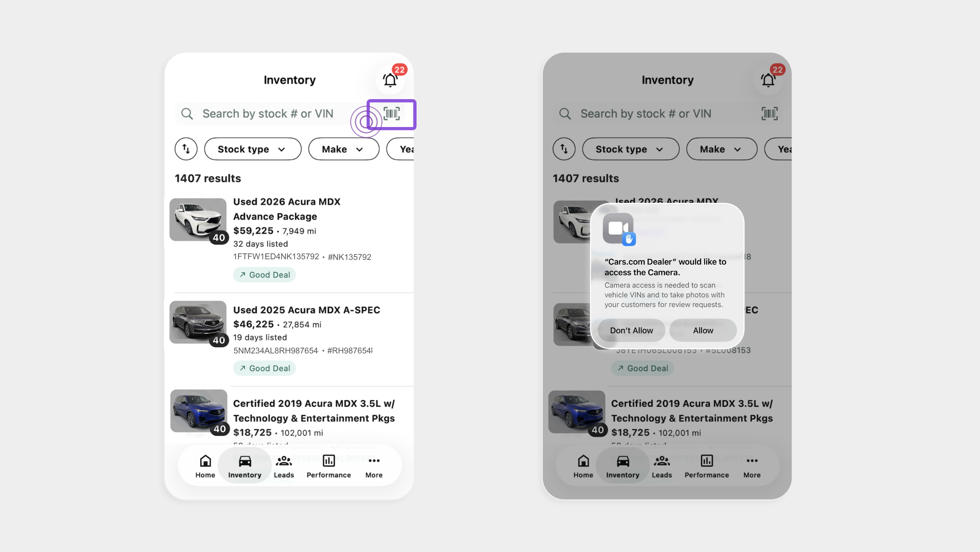Open the Performance tab in right phone

(x=707, y=466)
